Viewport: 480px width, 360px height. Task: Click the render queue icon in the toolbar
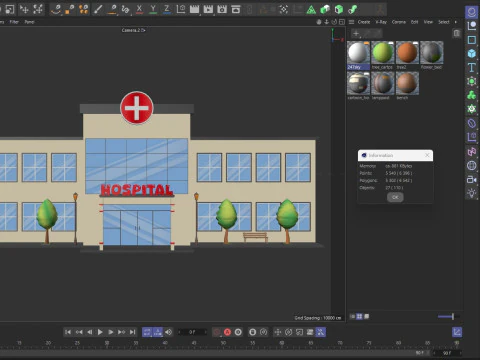pos(236,9)
